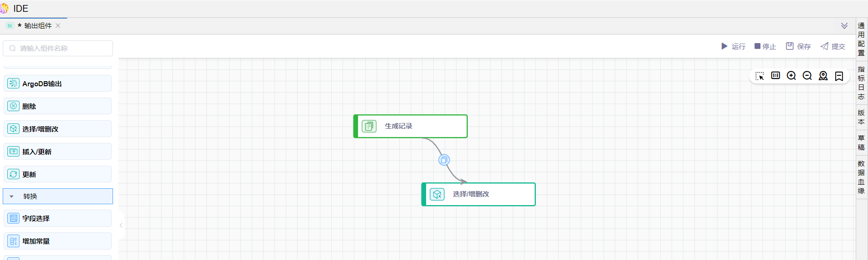
Task: Expand the tab list double-chevron at top right
Action: (x=844, y=26)
